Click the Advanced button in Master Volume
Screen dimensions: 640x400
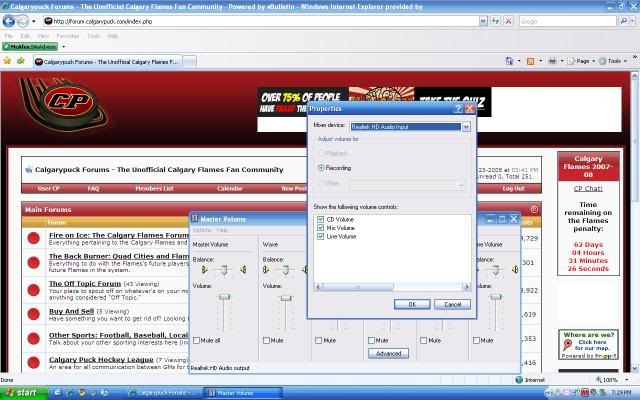(388, 353)
